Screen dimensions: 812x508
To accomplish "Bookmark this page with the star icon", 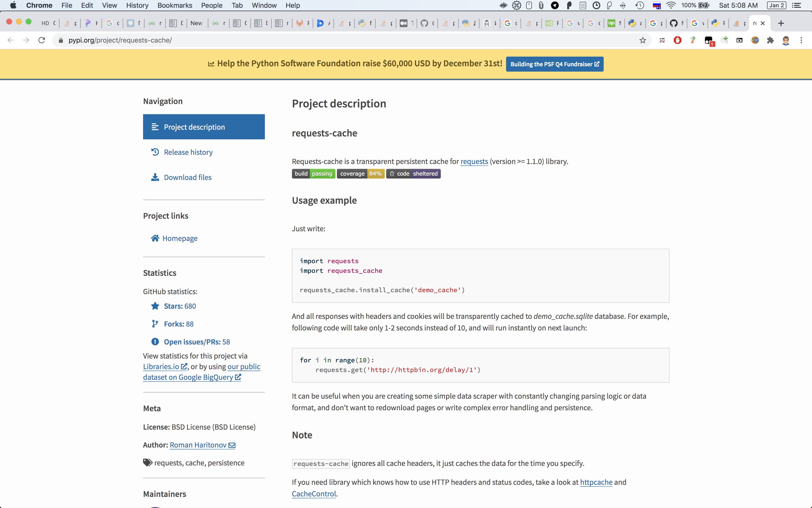I will tap(643, 40).
